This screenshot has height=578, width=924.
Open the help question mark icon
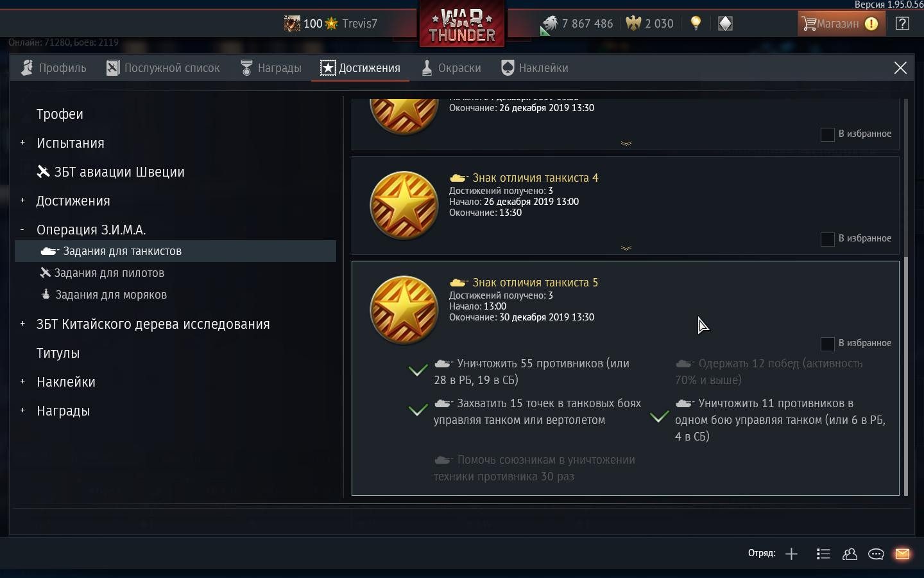(902, 24)
